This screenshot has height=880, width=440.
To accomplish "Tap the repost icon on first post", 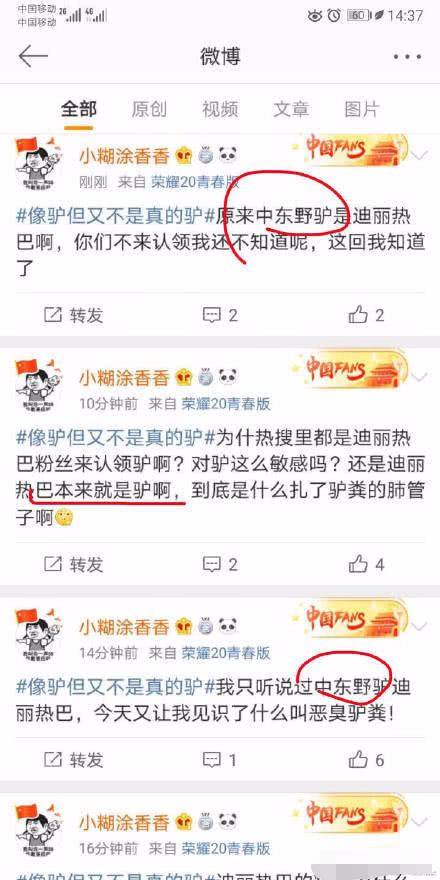I will click(x=53, y=315).
